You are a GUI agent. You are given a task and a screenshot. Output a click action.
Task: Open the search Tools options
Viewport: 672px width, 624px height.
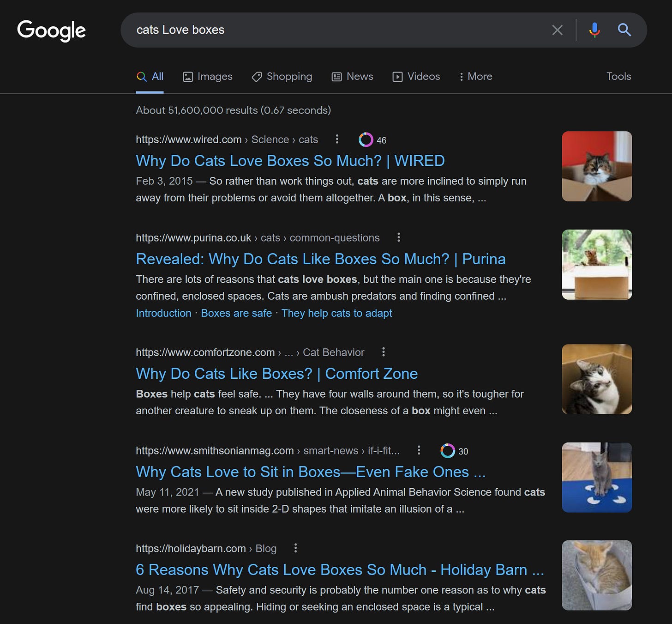(618, 77)
